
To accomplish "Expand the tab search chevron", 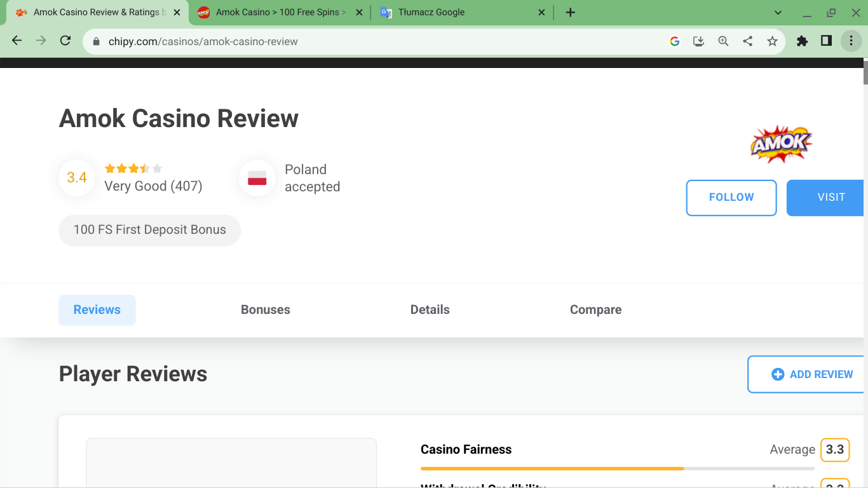I will (x=778, y=13).
